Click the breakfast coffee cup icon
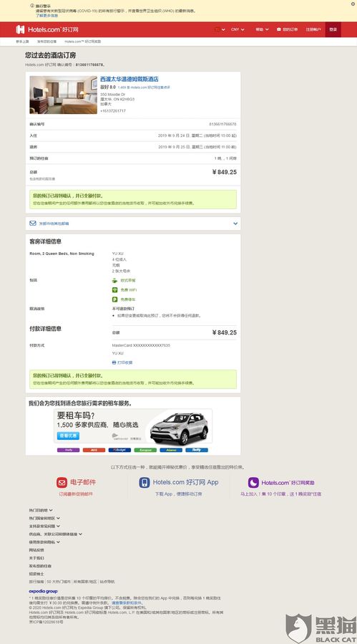Viewport: 357px width, 644px height. [x=115, y=281]
